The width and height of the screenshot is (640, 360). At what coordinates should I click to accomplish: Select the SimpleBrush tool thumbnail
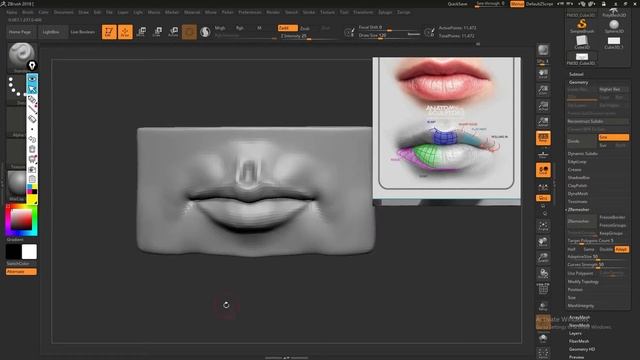(x=582, y=26)
